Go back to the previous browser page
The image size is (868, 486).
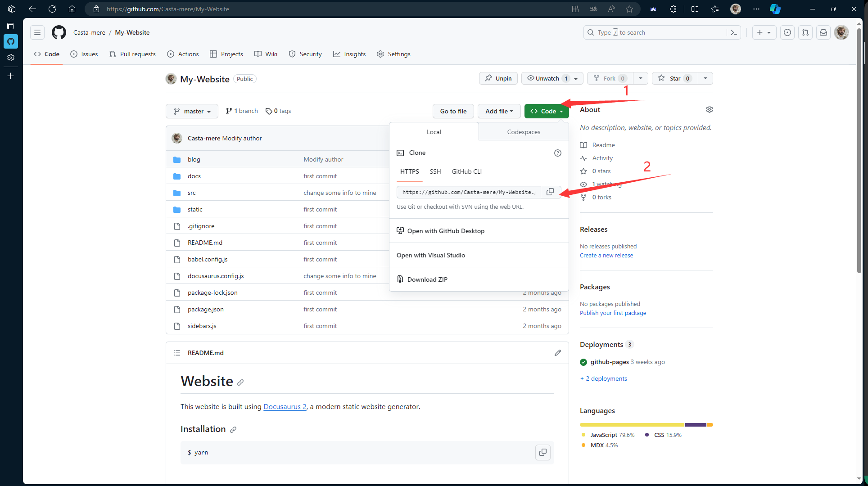click(x=32, y=9)
